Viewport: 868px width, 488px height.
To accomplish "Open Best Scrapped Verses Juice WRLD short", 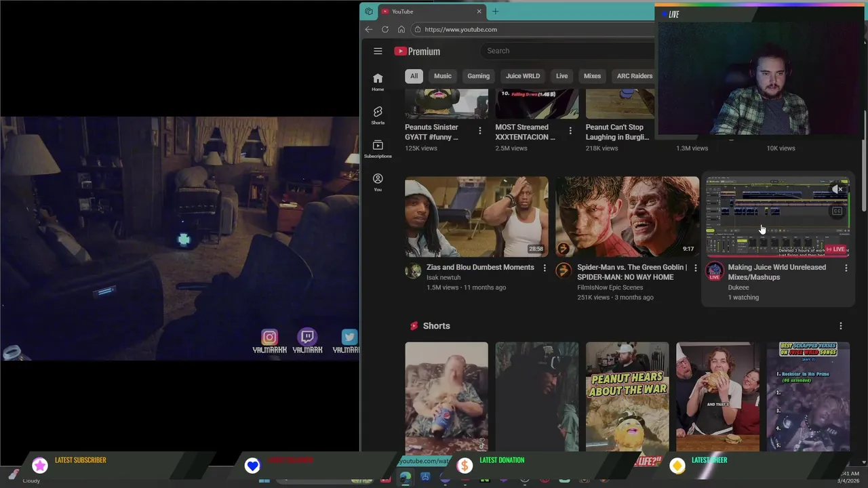I will pyautogui.click(x=808, y=396).
